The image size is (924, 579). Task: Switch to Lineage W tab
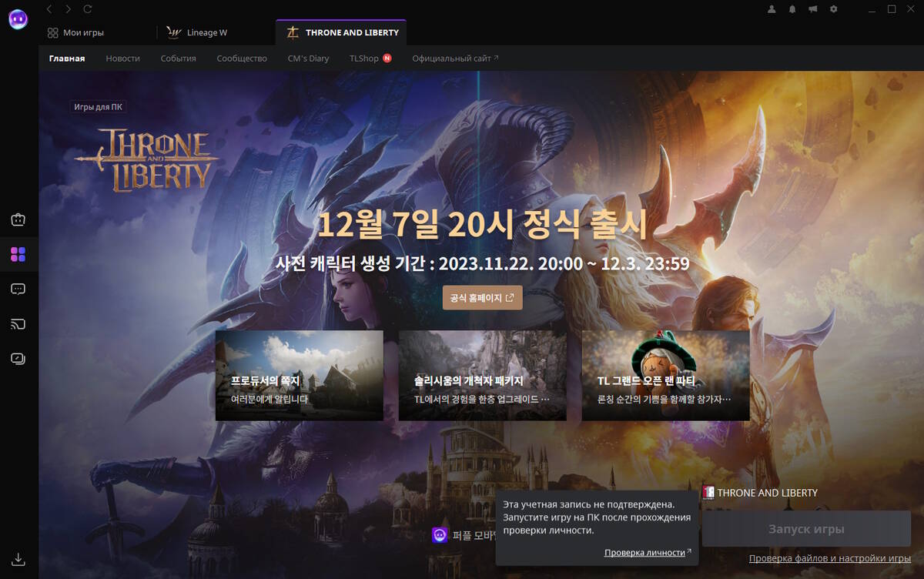pos(196,32)
